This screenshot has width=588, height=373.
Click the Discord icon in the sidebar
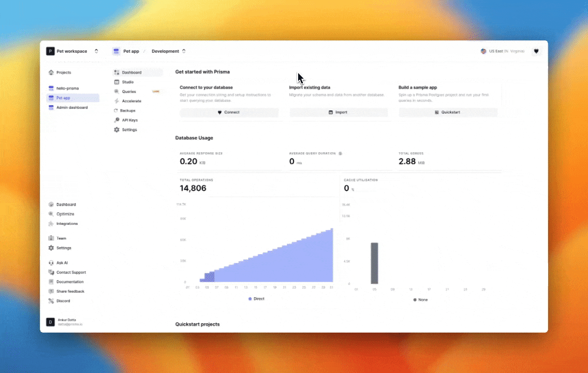click(x=51, y=300)
